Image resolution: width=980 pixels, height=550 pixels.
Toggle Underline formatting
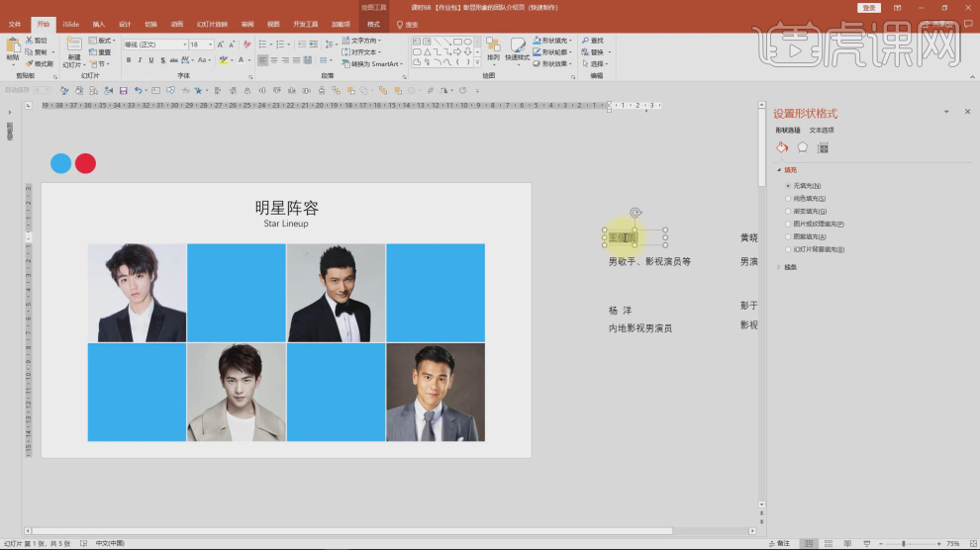pos(150,60)
